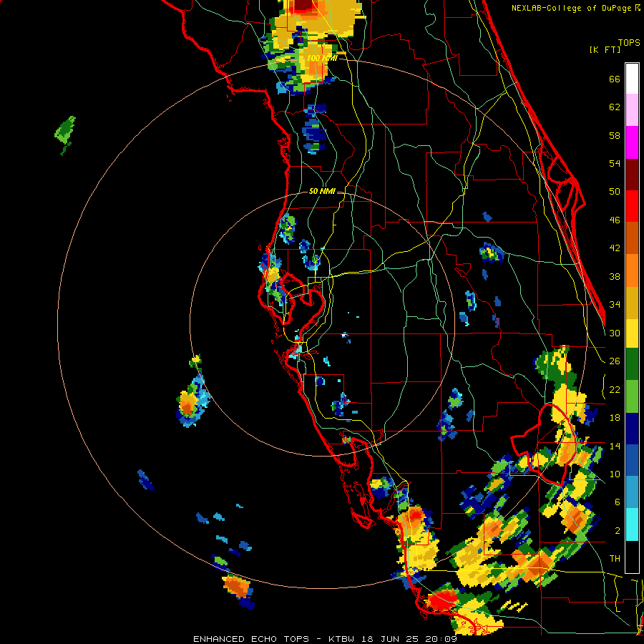Click the legend value 18
The width and height of the screenshot is (644, 644).
615,418
